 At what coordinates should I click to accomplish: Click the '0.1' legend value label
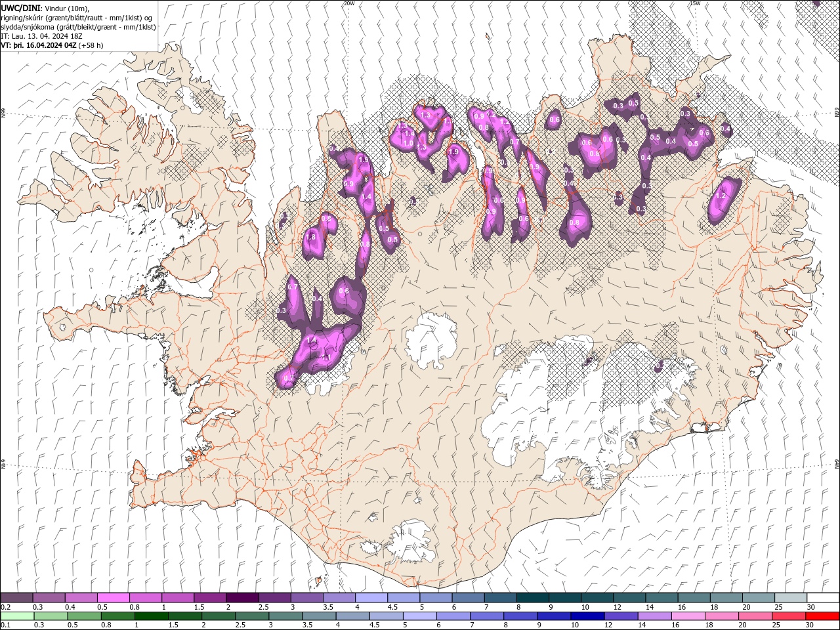tap(5, 625)
